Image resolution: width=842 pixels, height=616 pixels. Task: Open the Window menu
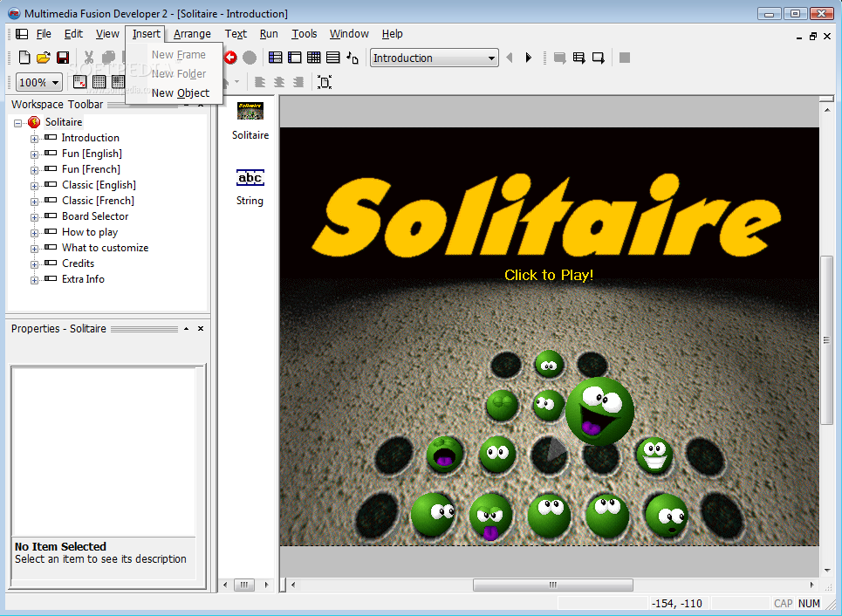349,34
